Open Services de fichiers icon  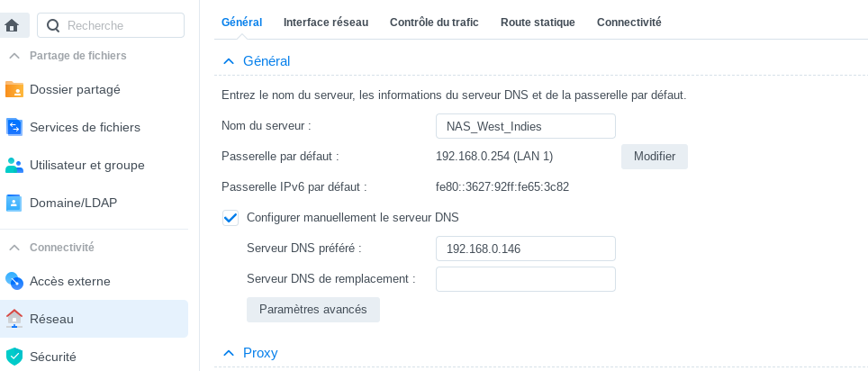click(x=14, y=127)
